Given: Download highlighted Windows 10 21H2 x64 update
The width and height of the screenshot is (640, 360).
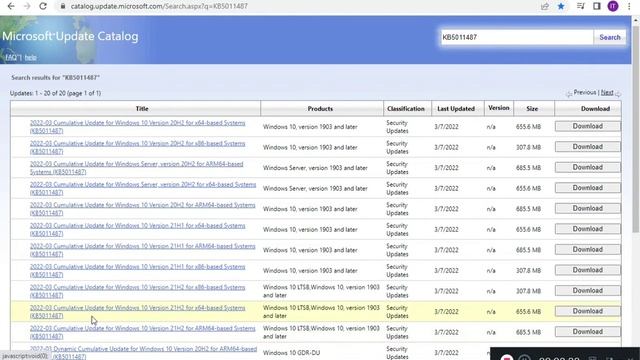Looking at the screenshot, I should tap(587, 311).
